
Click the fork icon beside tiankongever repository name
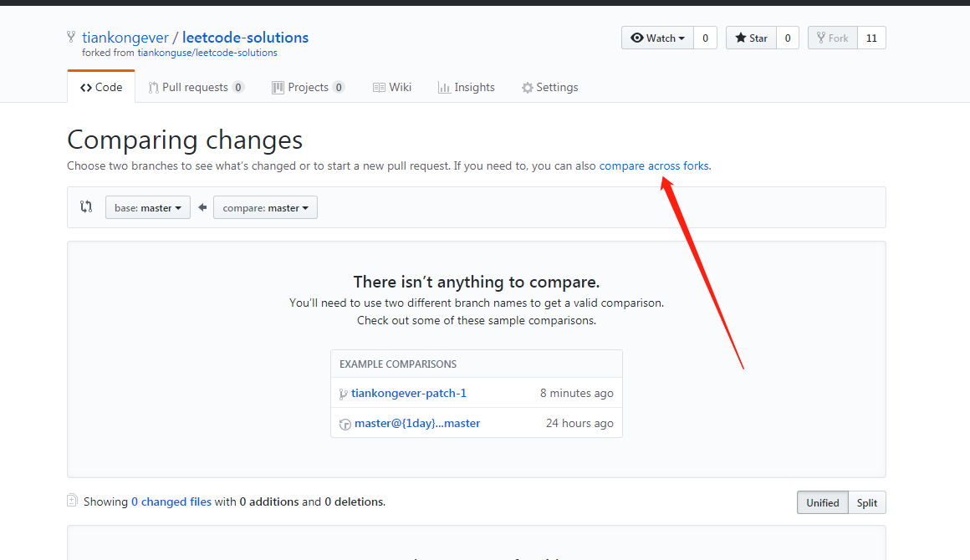[71, 37]
